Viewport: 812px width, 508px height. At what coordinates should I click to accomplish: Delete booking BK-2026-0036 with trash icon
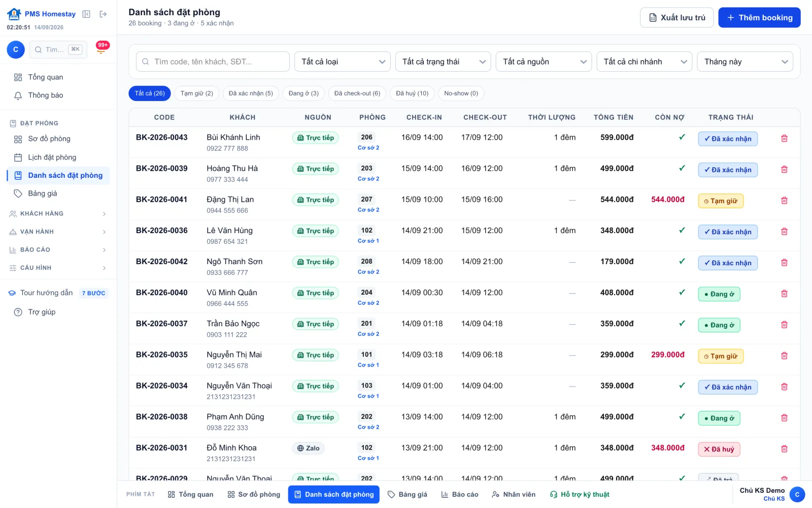[x=784, y=231]
